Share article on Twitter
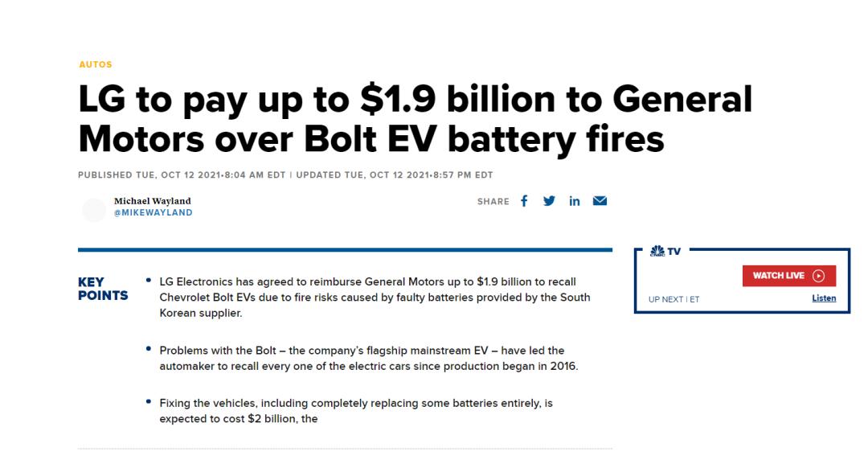868x460 pixels. click(549, 201)
